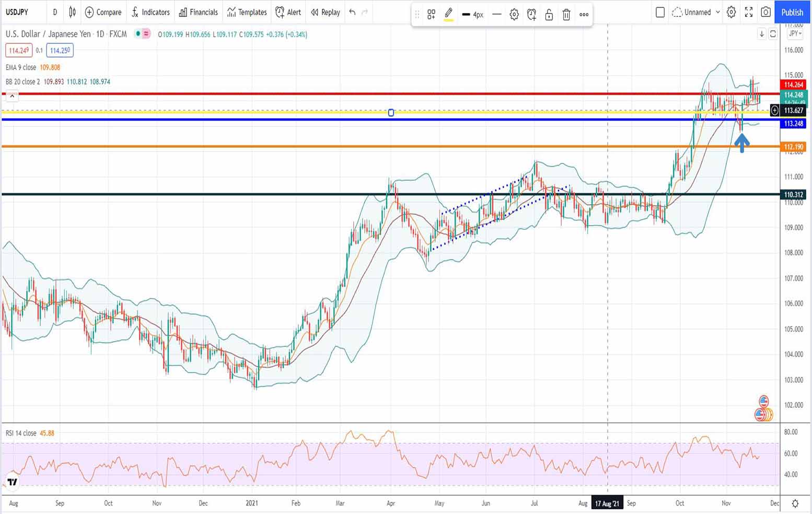Open the Alert creation tool
The image size is (812, 514).
pyautogui.click(x=288, y=12)
